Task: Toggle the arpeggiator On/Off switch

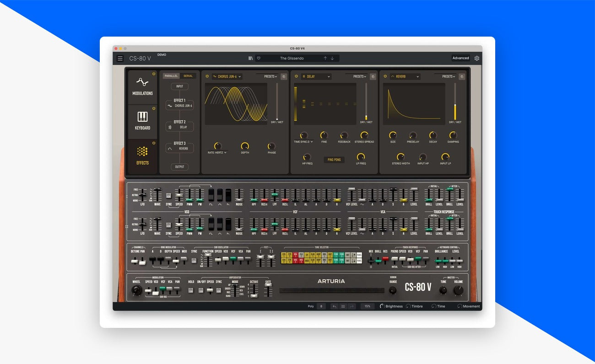Action: point(201,291)
